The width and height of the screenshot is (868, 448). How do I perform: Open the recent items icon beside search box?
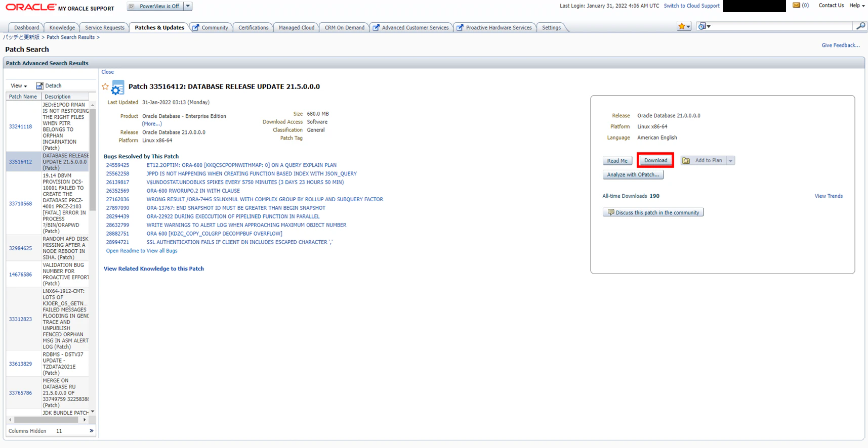[704, 26]
